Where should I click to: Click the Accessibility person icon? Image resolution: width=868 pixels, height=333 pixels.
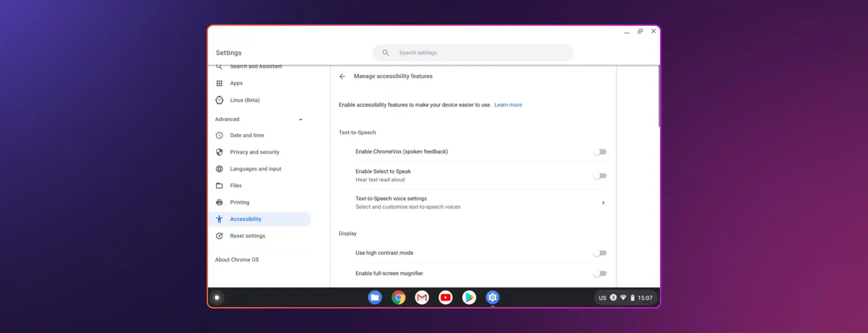coord(219,219)
